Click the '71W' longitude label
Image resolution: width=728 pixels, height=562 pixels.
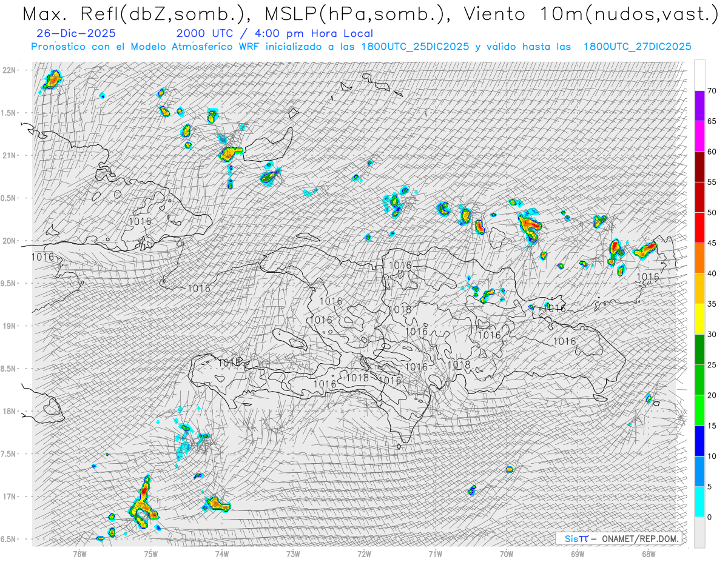[435, 554]
